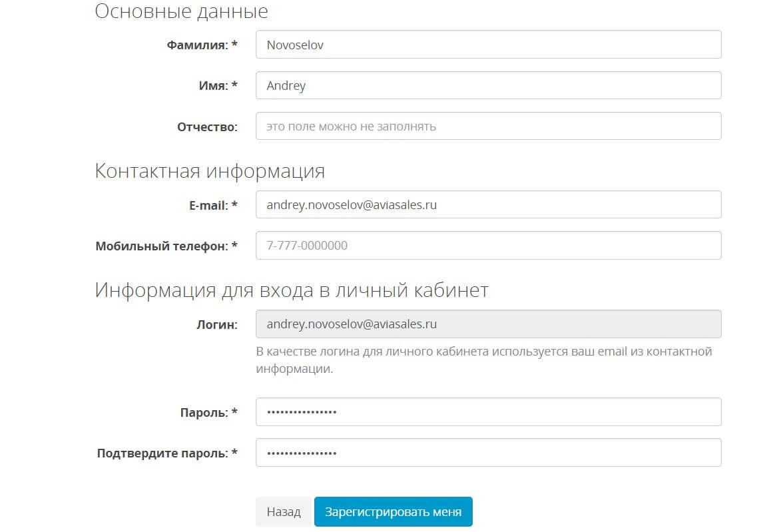Click the Основные данные heading

coord(182,11)
